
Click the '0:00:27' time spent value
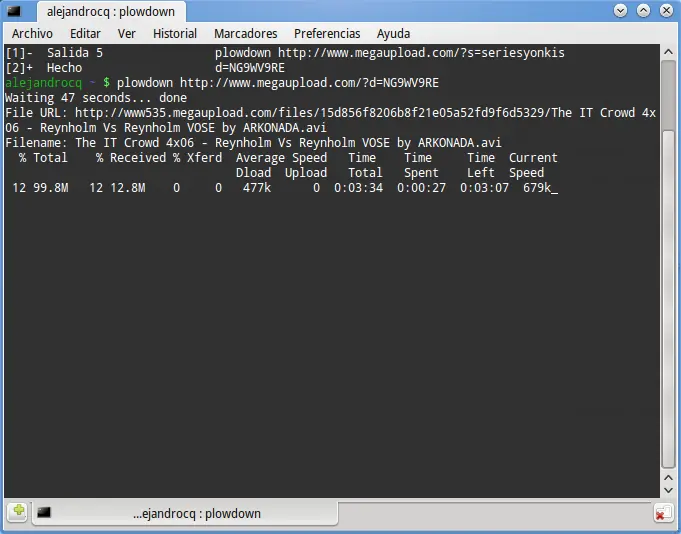(421, 188)
